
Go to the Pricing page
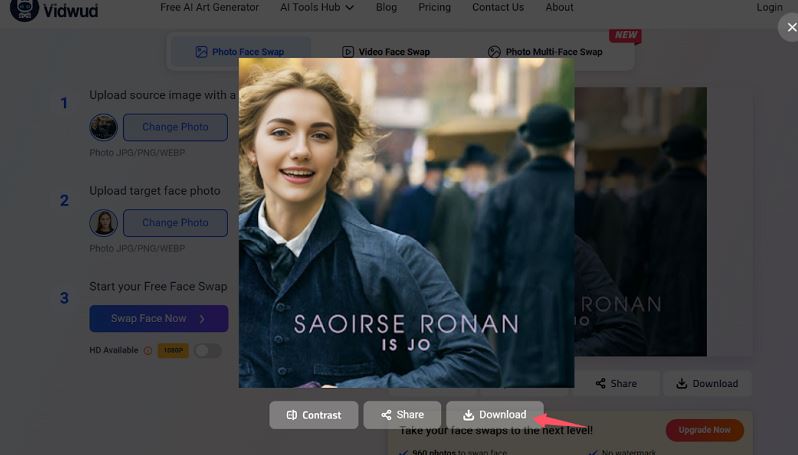click(434, 7)
